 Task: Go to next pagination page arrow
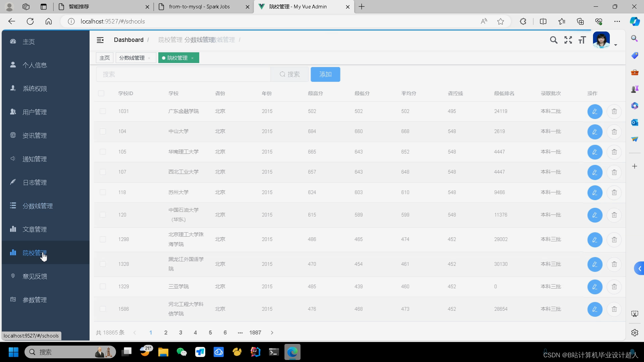click(x=272, y=333)
